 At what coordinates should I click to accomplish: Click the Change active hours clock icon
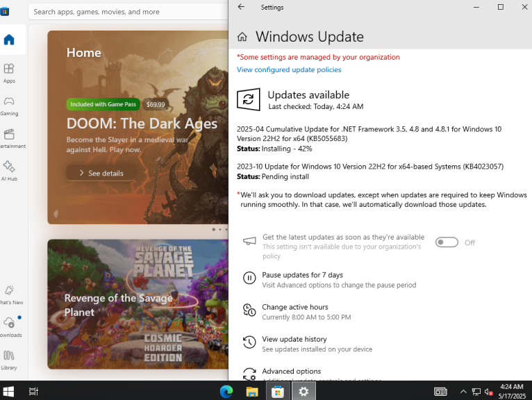tap(249, 310)
